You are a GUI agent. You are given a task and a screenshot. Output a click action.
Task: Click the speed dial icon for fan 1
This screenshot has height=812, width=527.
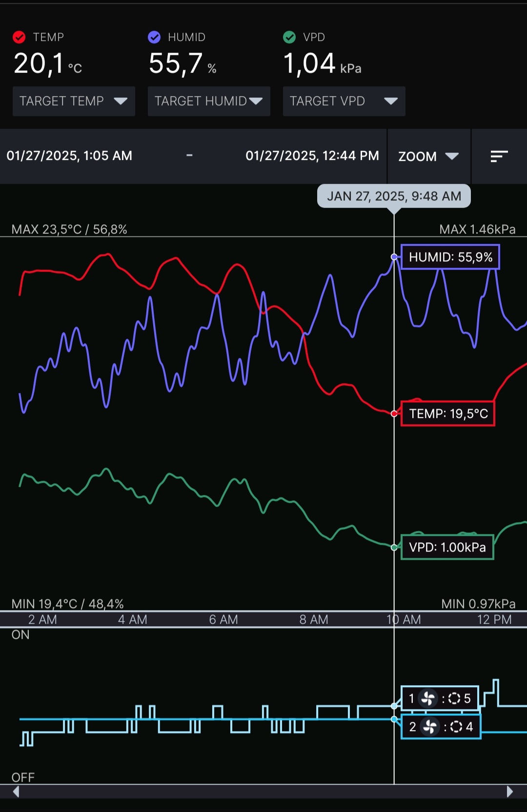(454, 698)
